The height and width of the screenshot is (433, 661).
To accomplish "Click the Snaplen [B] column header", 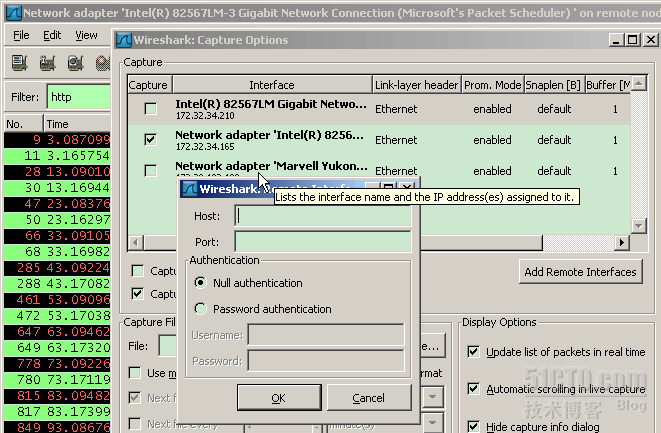I will 554,85.
